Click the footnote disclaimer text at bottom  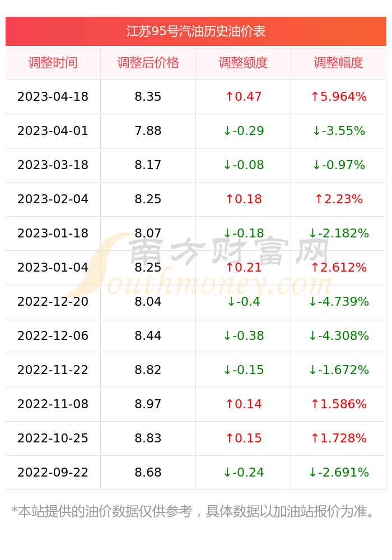[193, 511]
